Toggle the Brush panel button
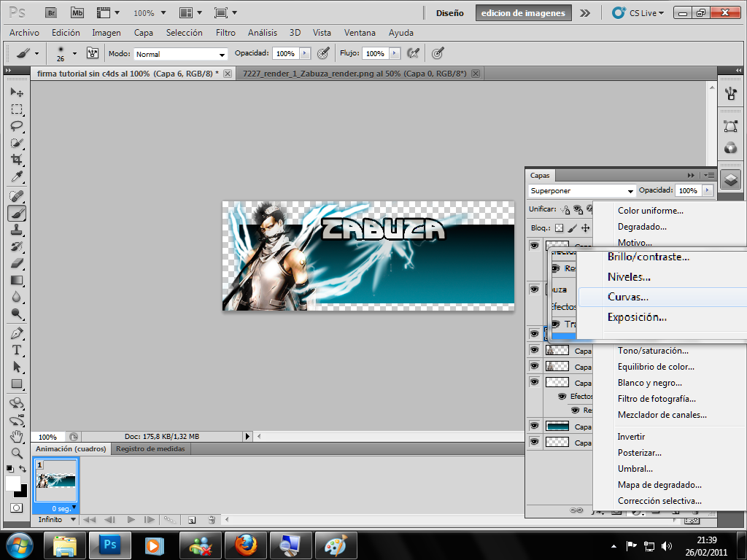This screenshot has width=747, height=560. click(93, 52)
